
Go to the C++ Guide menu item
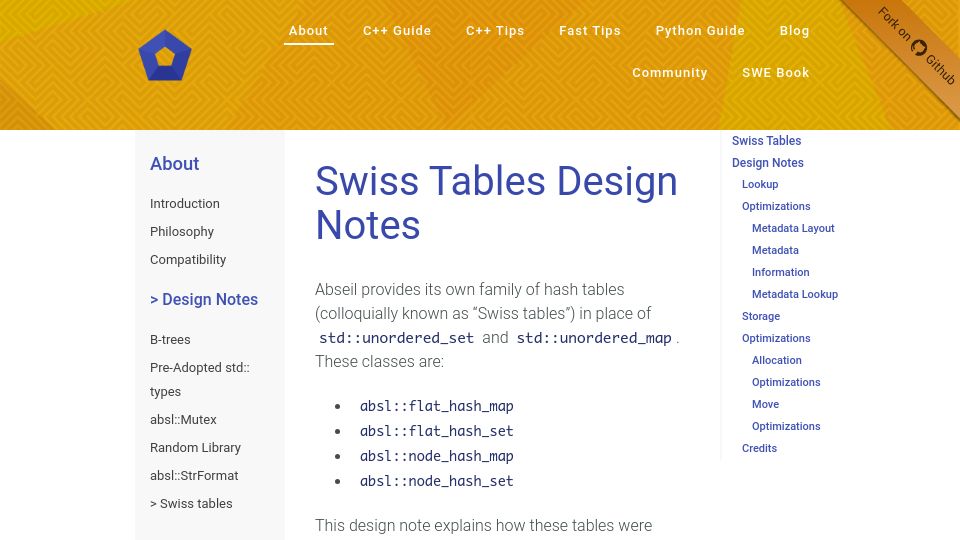pyautogui.click(x=397, y=31)
